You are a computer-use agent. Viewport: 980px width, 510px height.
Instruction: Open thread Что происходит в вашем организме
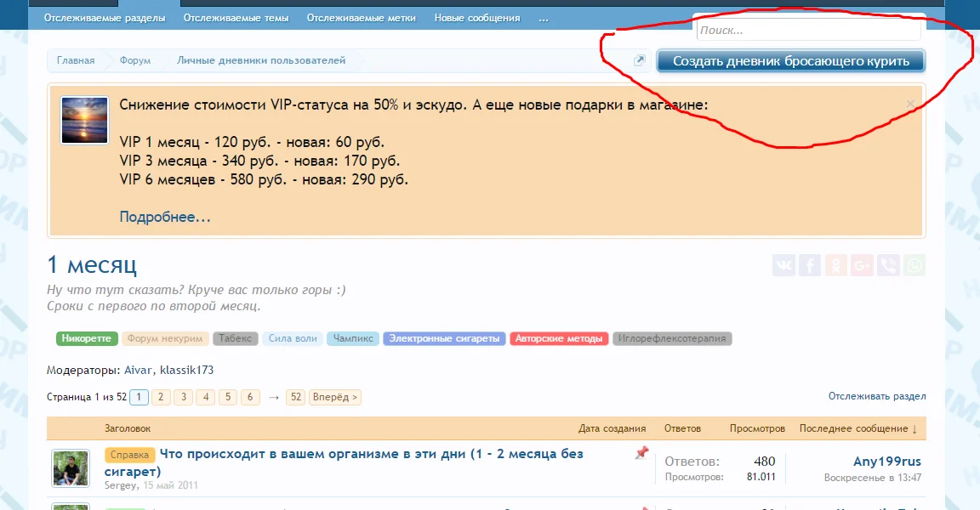[x=344, y=462]
